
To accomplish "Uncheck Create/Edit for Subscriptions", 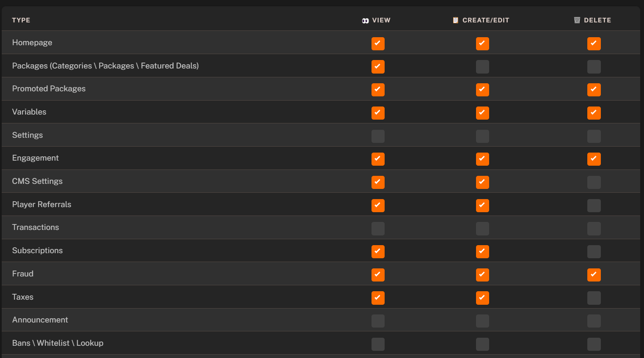I will click(482, 251).
